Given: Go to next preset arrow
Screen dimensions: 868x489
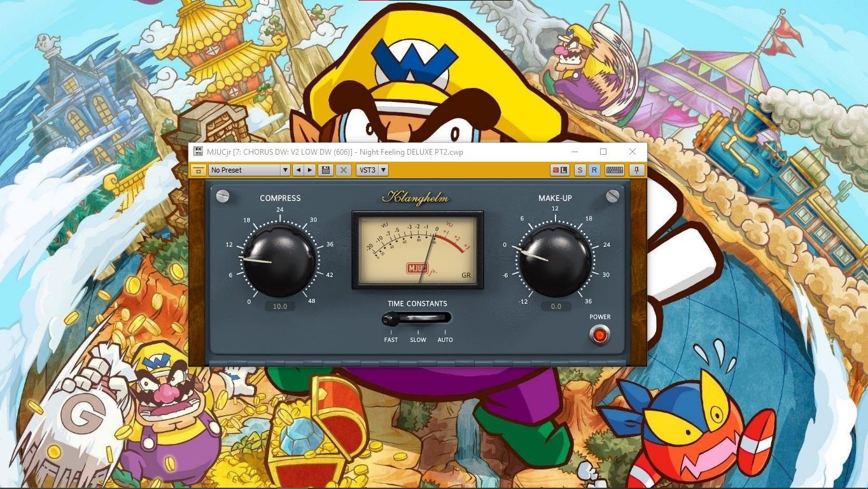Looking at the screenshot, I should [310, 170].
